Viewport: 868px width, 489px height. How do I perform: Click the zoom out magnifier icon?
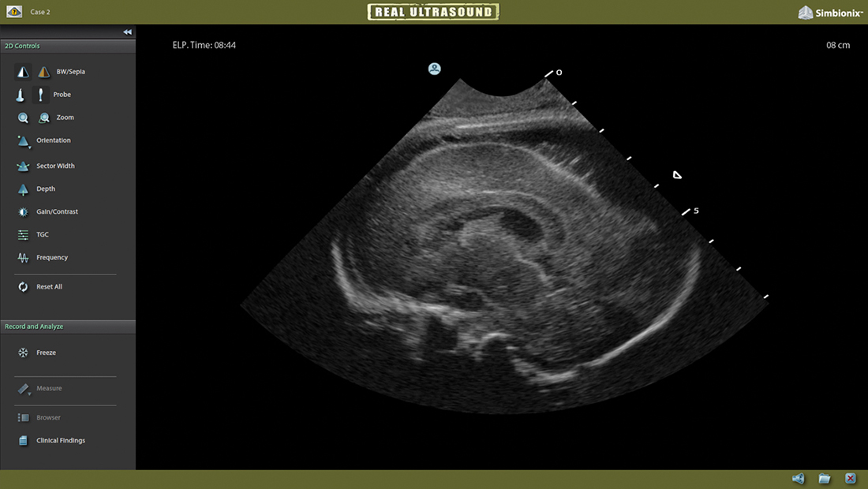coord(44,118)
